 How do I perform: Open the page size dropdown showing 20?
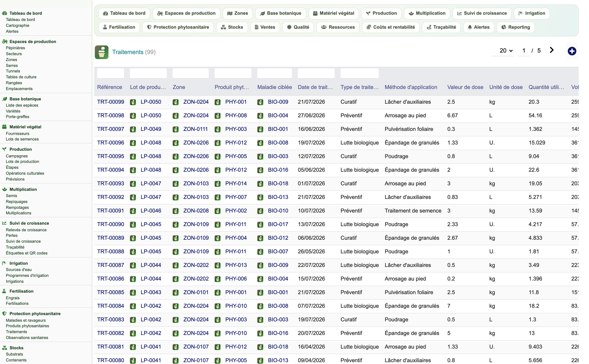tap(506, 51)
